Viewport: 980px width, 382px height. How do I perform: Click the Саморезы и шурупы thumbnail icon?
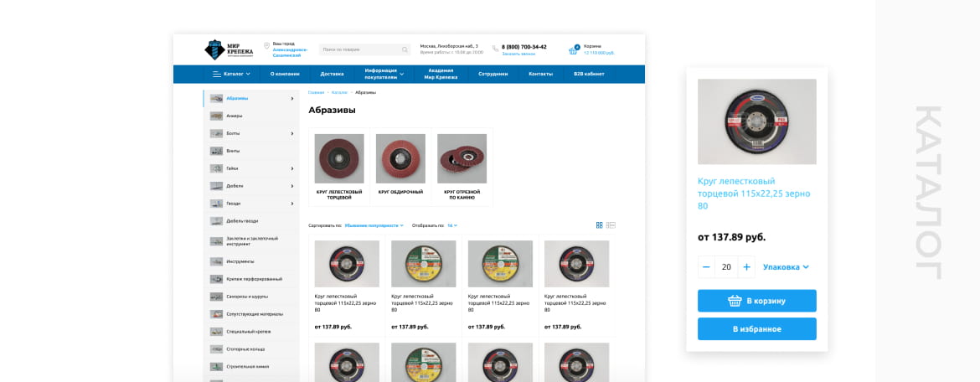(216, 297)
